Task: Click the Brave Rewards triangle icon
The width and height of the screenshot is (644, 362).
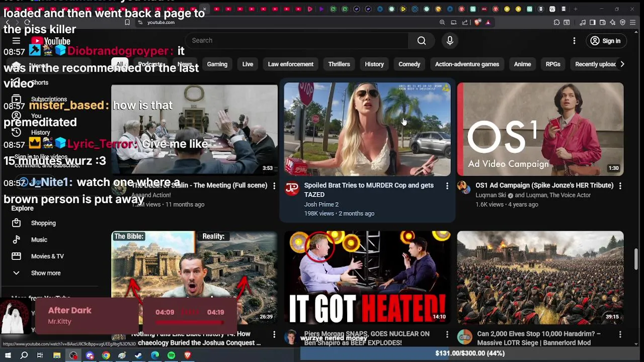Action: 488,22
